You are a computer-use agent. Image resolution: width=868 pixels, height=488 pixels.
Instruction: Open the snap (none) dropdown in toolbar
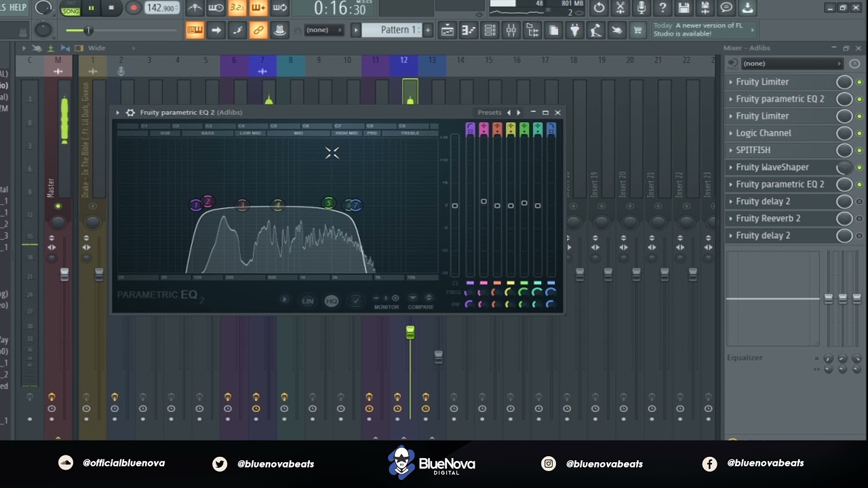pos(323,30)
